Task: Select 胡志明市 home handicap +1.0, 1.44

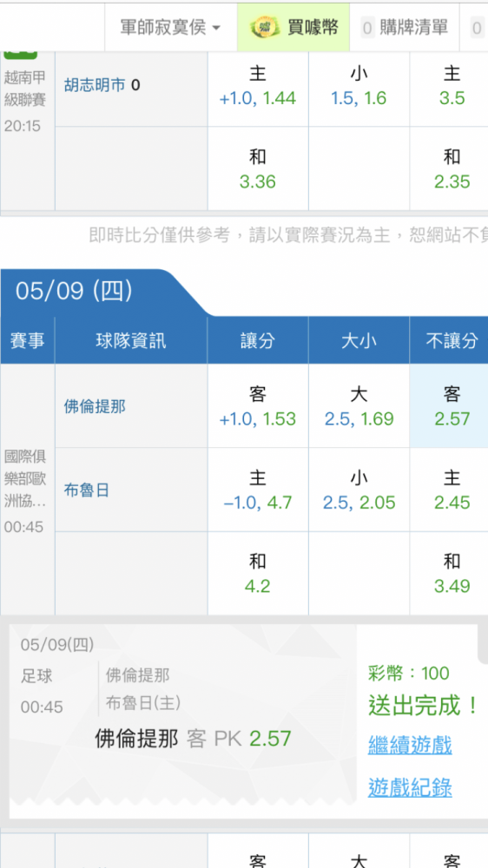Action: (x=258, y=85)
